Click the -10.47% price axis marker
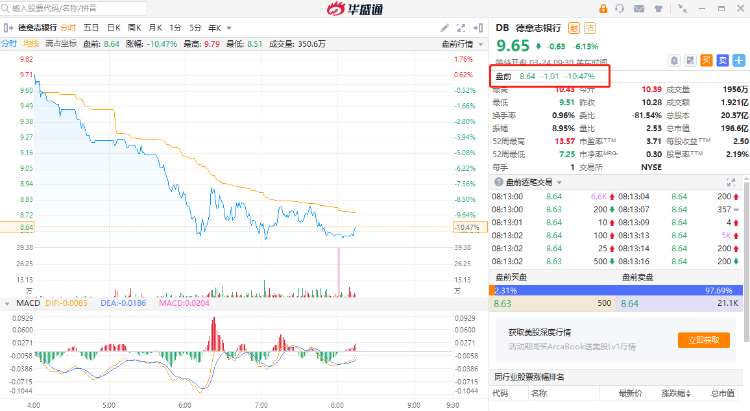The image size is (750, 411). [469, 227]
